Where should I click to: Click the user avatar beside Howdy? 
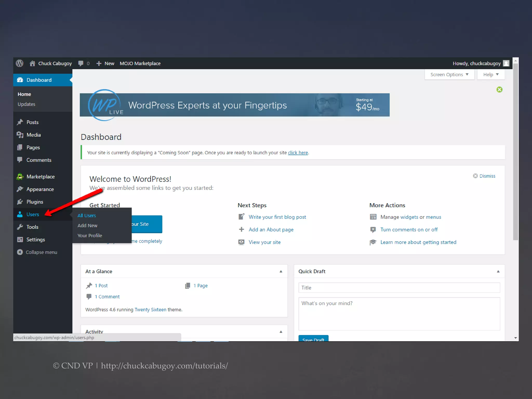click(506, 63)
